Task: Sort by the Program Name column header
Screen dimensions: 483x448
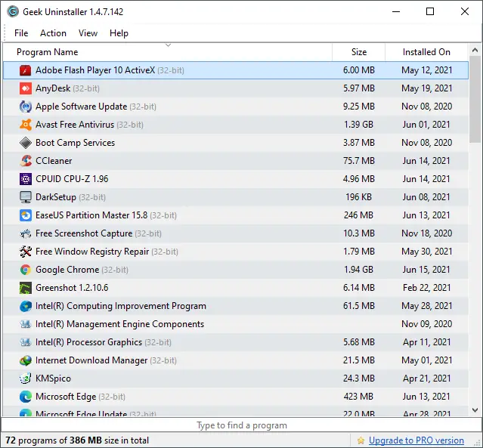Action: [x=168, y=52]
